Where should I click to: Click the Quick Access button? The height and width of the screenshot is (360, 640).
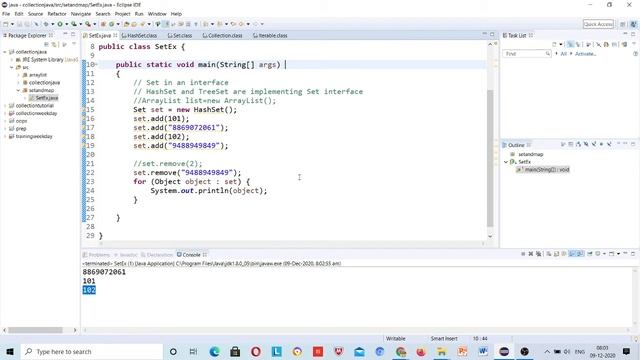coord(598,24)
